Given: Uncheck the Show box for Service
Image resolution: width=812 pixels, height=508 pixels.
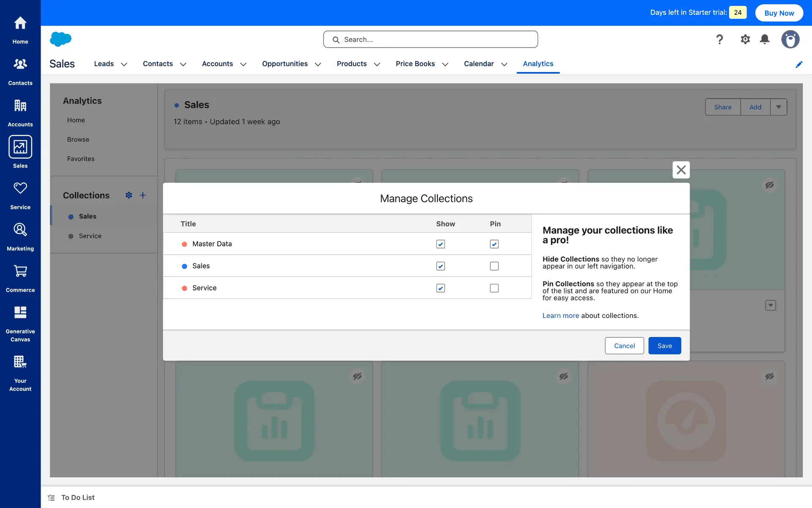Looking at the screenshot, I should coord(440,288).
